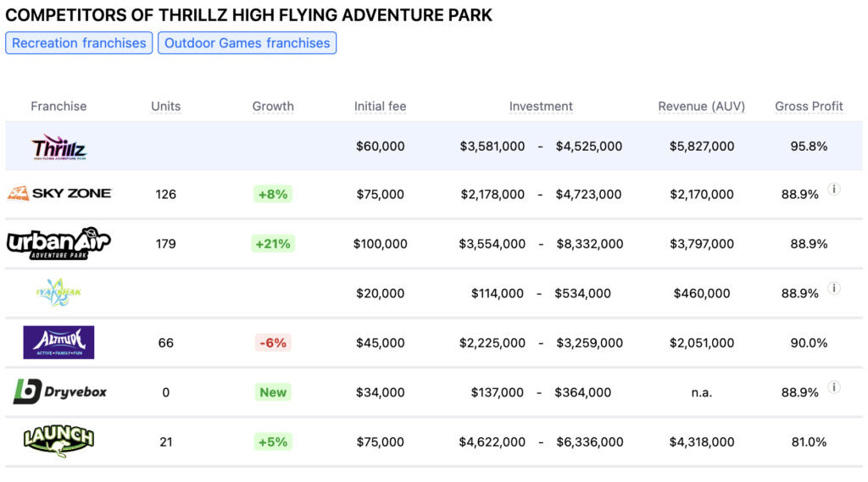The width and height of the screenshot is (868, 482).
Task: Click the $460,000 revenue value
Action: (701, 293)
